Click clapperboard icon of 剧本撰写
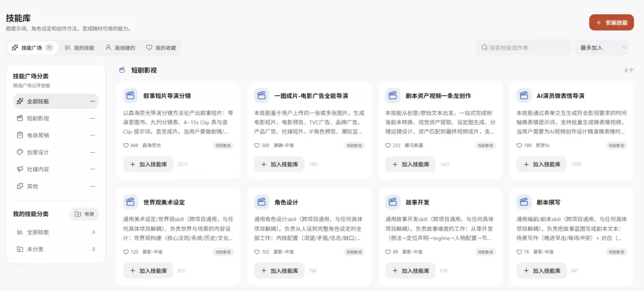 (524, 202)
